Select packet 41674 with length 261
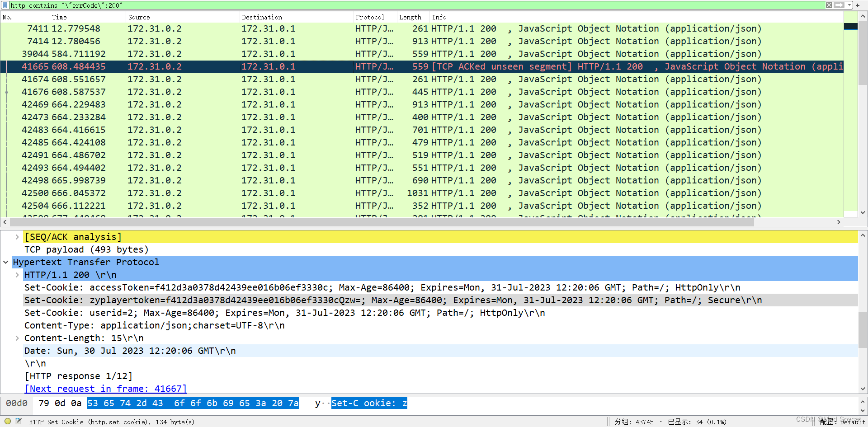 [422, 79]
